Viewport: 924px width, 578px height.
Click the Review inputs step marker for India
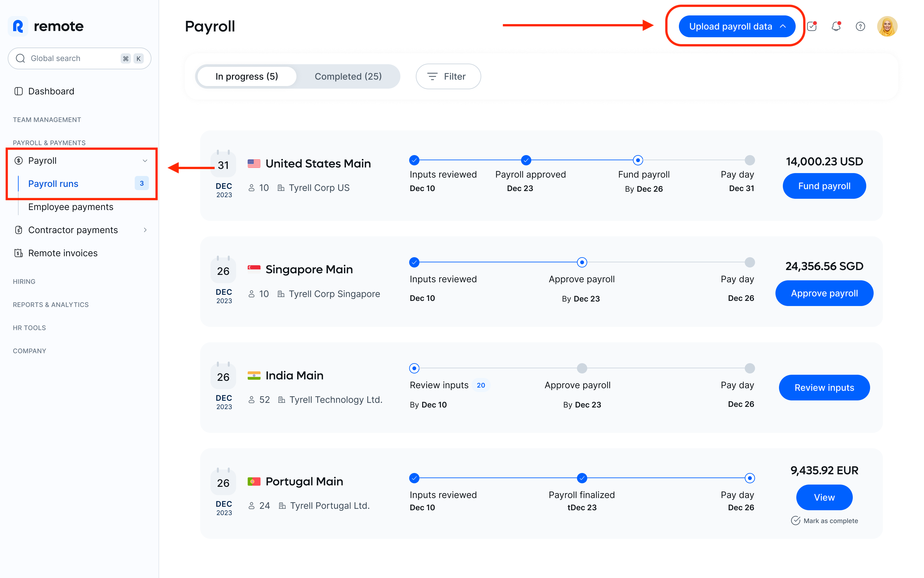414,368
